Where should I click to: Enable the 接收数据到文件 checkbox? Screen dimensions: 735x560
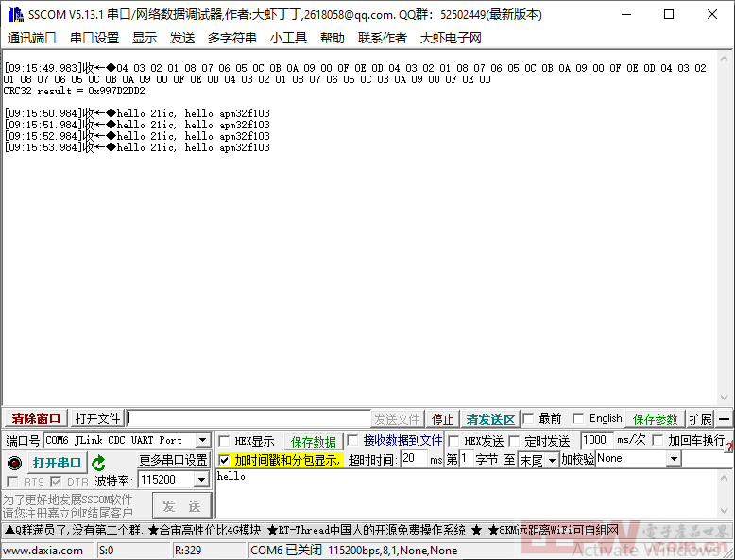click(x=352, y=440)
